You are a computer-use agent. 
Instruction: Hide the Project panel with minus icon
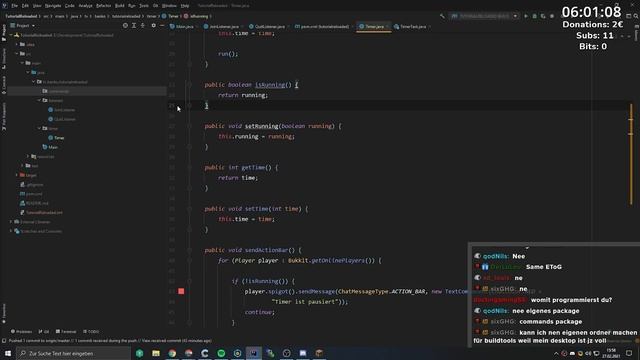coord(162,26)
